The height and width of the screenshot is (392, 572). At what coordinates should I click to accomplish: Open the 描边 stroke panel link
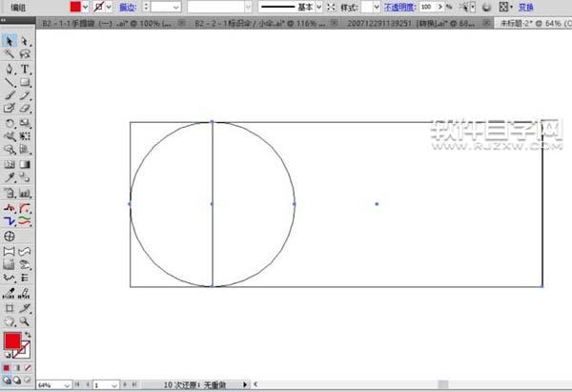tap(128, 7)
